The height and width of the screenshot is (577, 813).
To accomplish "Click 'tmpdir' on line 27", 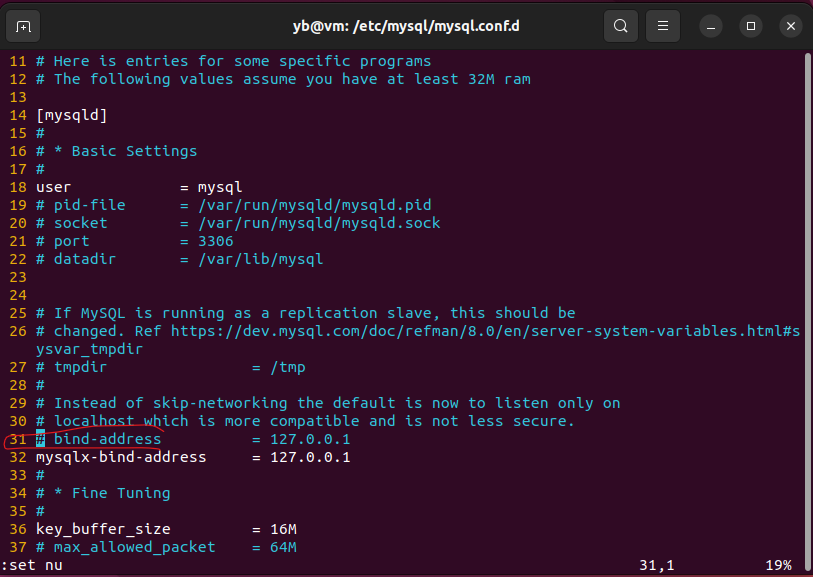I will 80,367.
